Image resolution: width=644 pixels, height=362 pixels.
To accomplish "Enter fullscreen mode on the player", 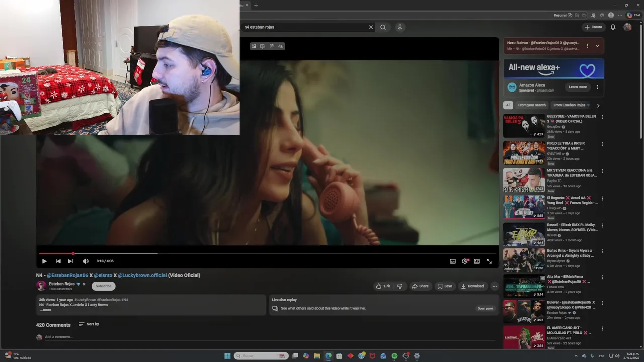I will 489,261.
